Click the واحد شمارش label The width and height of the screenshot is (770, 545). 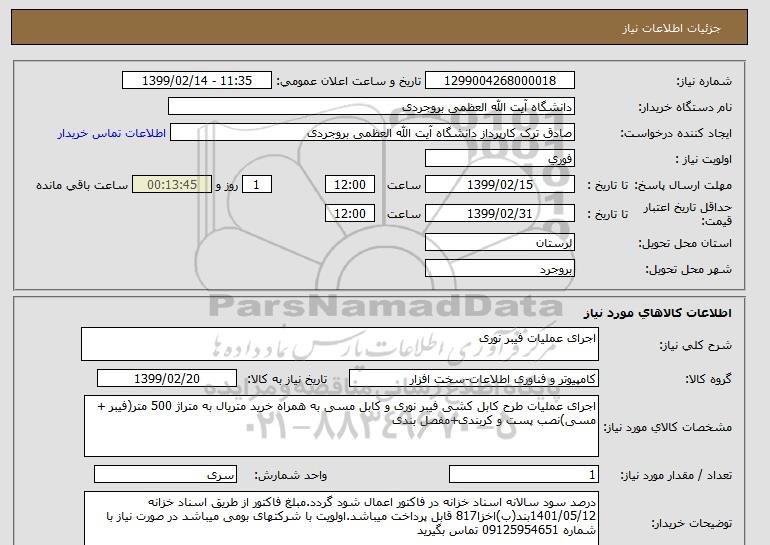click(290, 475)
